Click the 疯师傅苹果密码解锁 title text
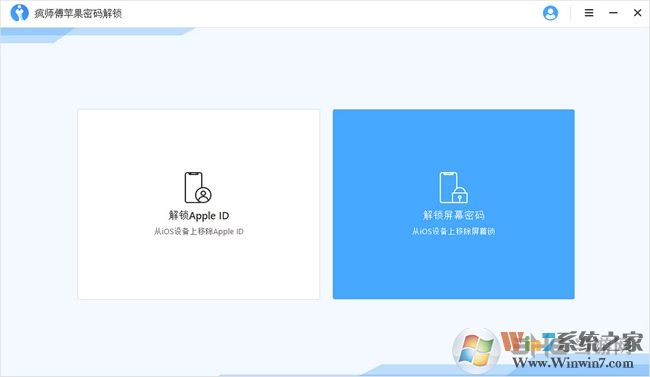650x377 pixels. (x=78, y=13)
